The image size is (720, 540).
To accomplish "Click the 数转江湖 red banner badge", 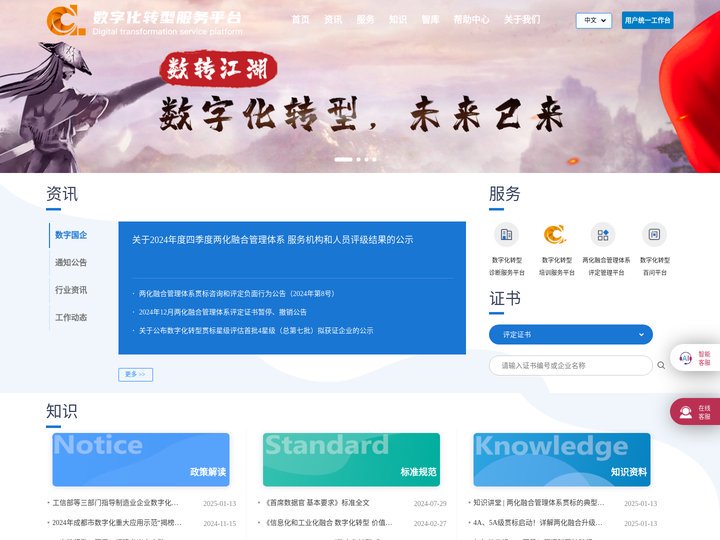I will 218,69.
